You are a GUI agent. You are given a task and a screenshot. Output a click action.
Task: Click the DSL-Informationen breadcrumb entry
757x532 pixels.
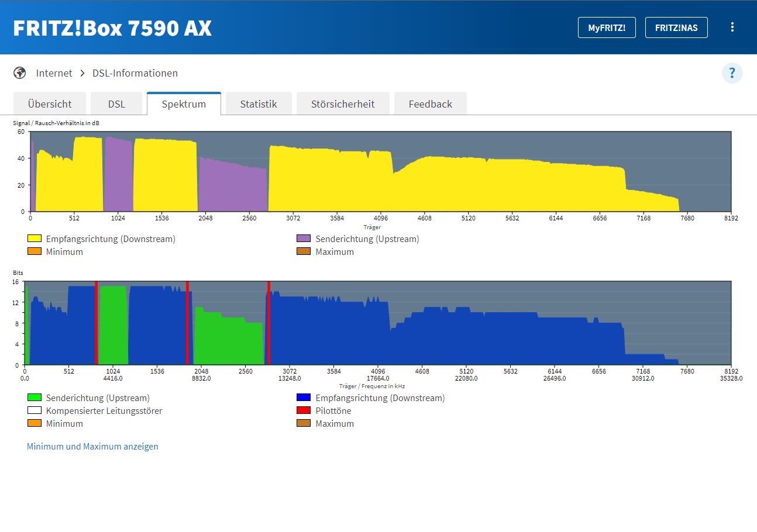[x=135, y=73]
